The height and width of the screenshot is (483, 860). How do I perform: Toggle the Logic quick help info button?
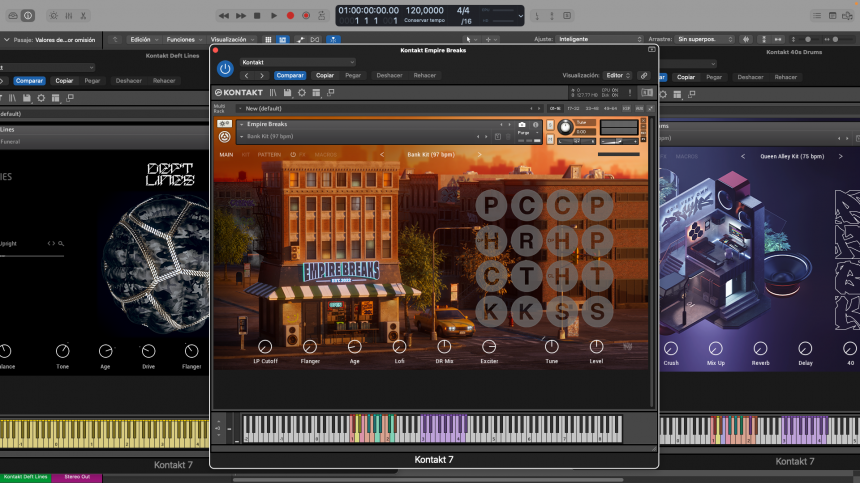28,16
